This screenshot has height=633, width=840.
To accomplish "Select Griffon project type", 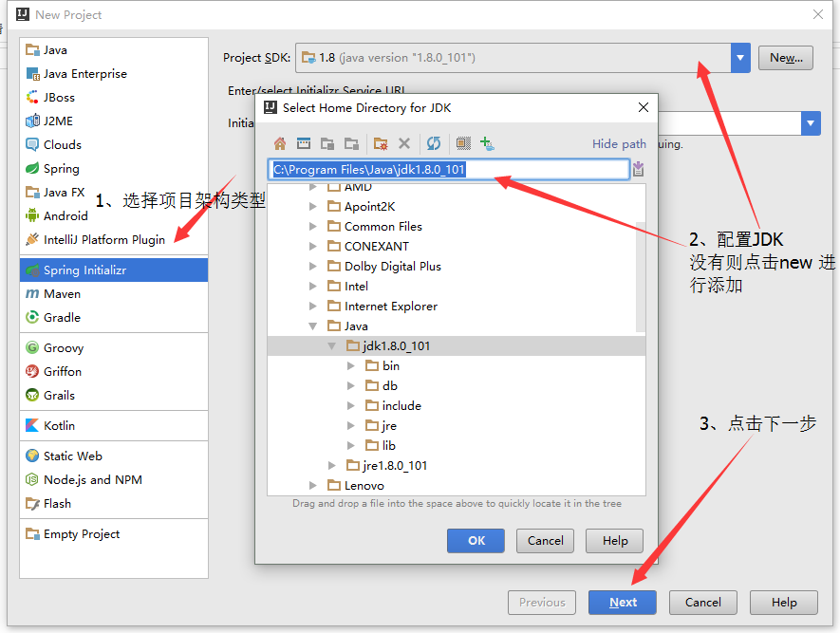I will pos(114,371).
